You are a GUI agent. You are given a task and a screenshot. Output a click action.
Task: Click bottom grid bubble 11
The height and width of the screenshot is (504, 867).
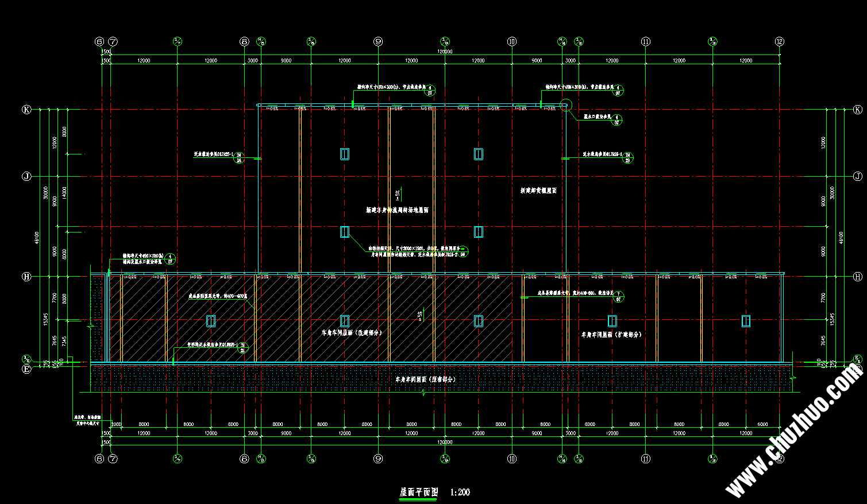point(646,459)
